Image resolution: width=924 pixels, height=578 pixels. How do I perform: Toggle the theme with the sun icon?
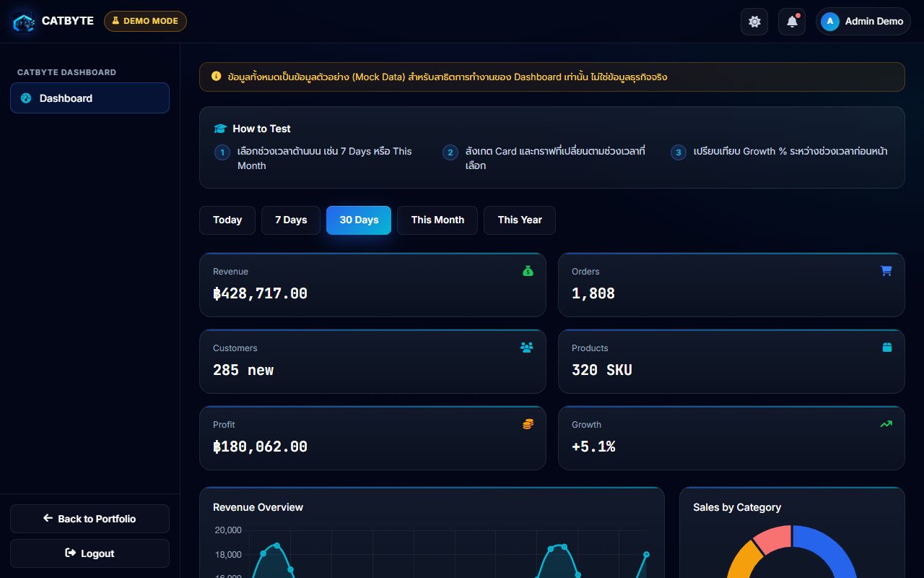[x=754, y=22]
